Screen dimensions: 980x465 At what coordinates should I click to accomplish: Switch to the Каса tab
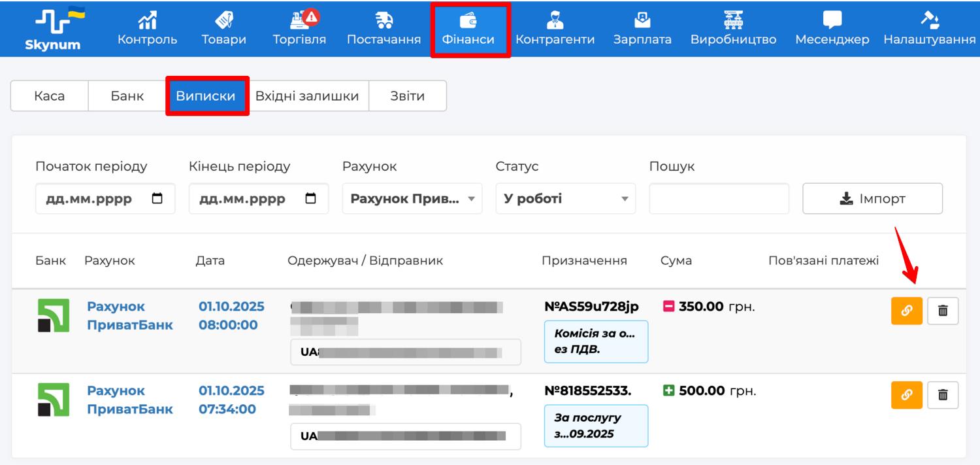[50, 96]
